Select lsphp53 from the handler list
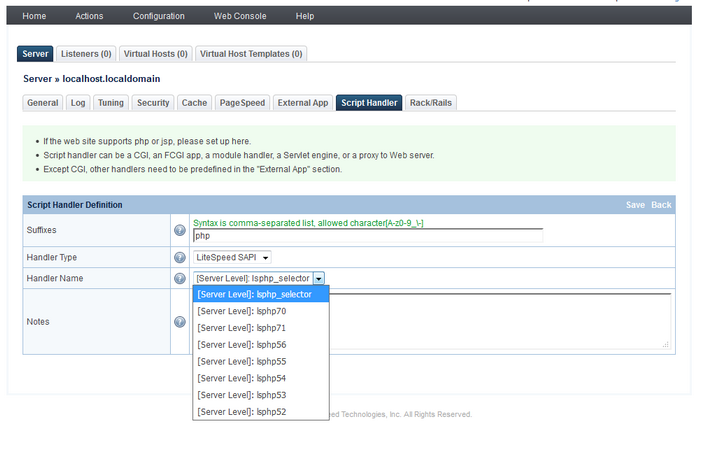Screen dimensions: 713x450 261,395
